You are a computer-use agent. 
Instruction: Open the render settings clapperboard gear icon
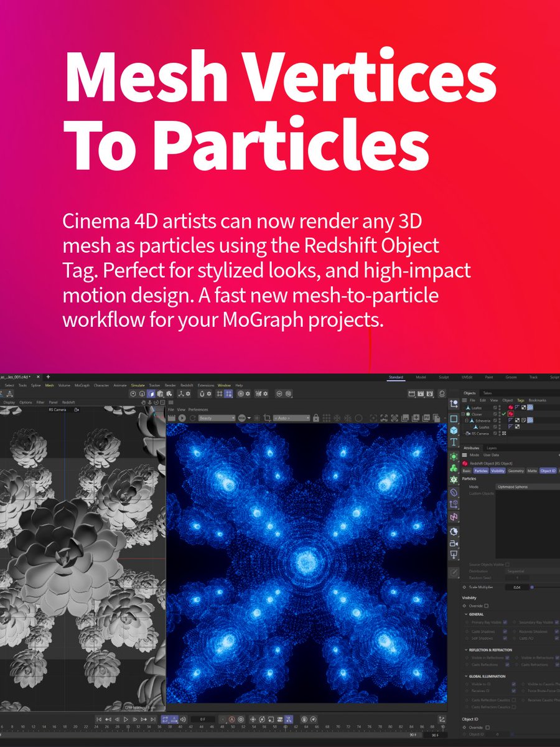430,393
